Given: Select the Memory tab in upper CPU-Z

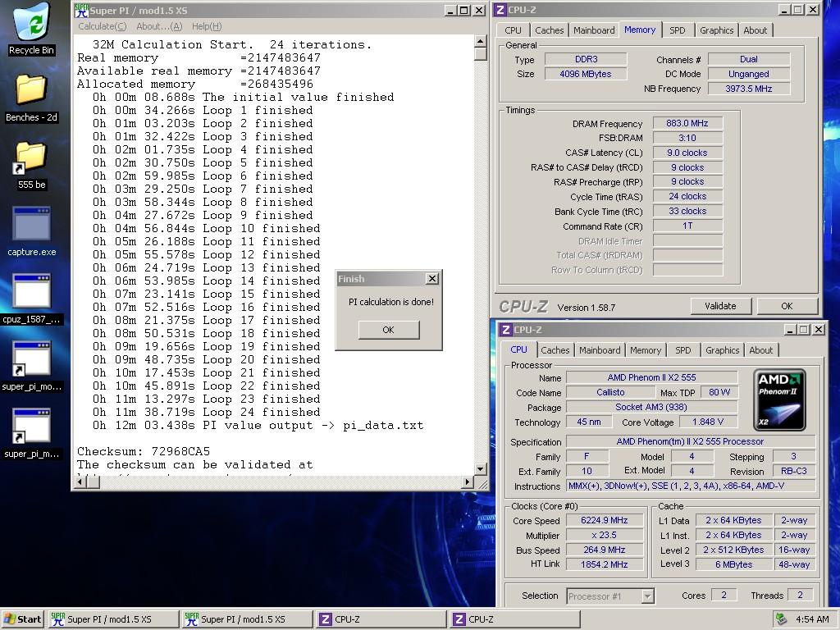Looking at the screenshot, I should 640,30.
